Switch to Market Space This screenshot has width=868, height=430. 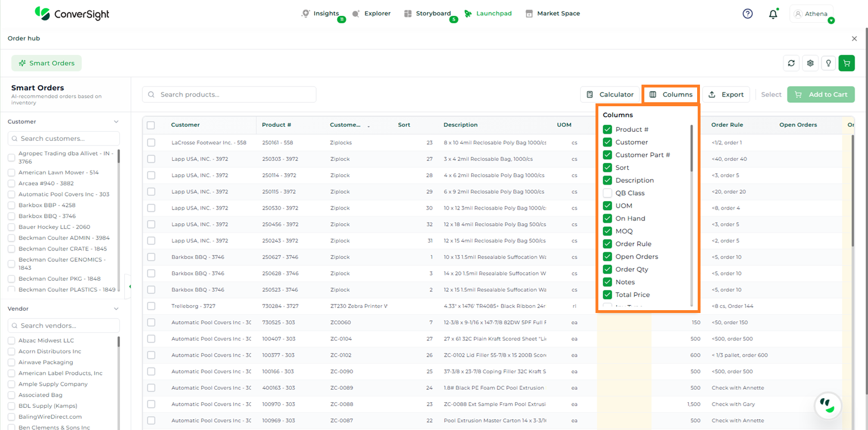552,14
